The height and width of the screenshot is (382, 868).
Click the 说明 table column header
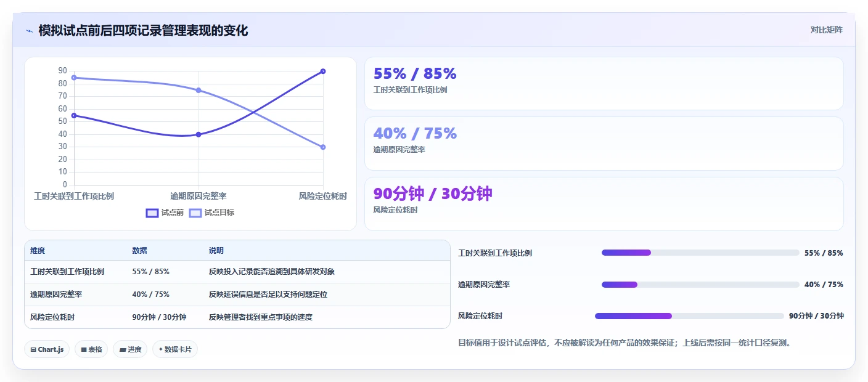click(216, 251)
